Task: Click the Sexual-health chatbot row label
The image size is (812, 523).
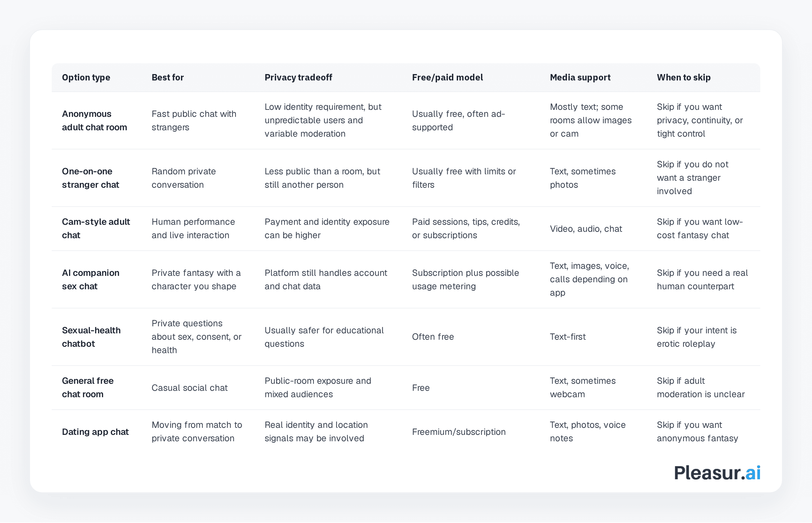Action: (91, 337)
